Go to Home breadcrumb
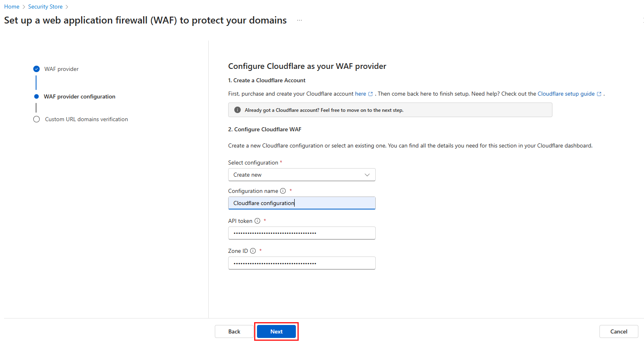644x342 pixels. coord(12,6)
